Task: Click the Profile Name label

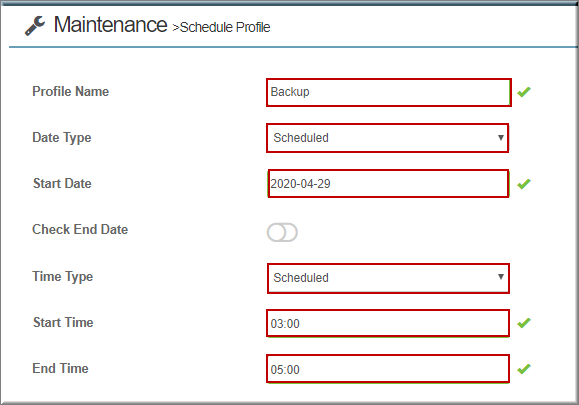Action: tap(71, 92)
